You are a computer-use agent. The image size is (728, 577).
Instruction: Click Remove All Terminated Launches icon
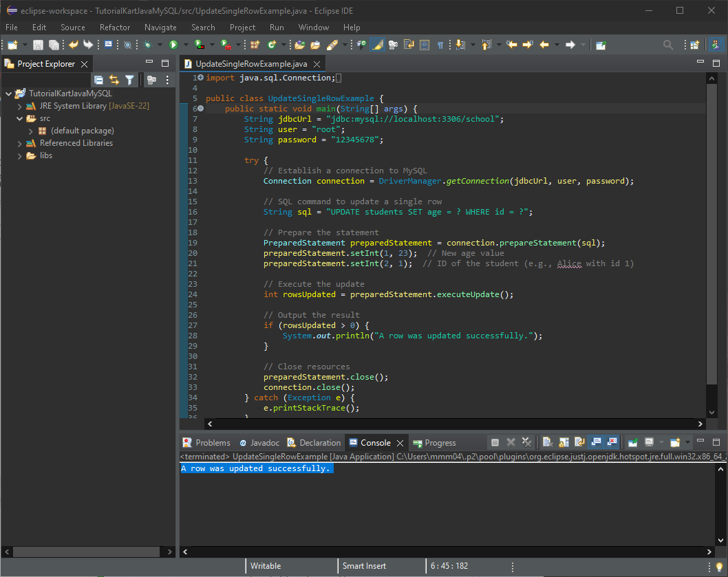pyautogui.click(x=526, y=442)
